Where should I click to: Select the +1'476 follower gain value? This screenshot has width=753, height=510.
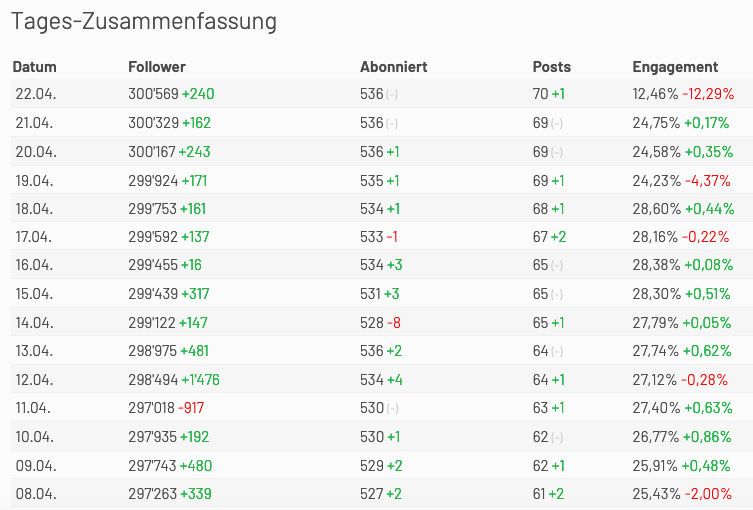[200, 379]
